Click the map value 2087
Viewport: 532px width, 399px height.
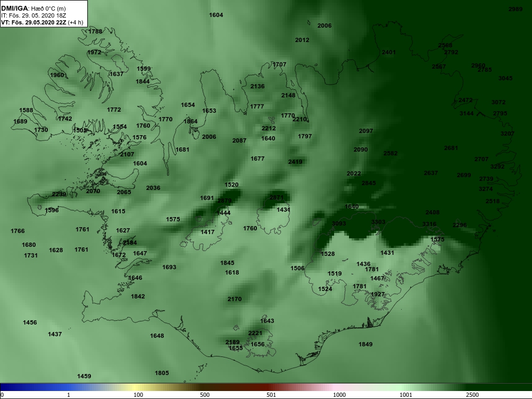(239, 140)
